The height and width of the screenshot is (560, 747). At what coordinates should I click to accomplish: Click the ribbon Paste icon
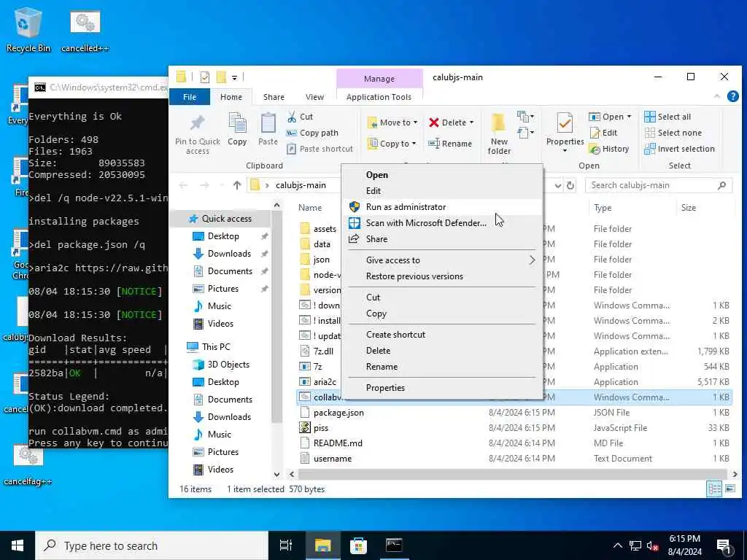tap(268, 123)
